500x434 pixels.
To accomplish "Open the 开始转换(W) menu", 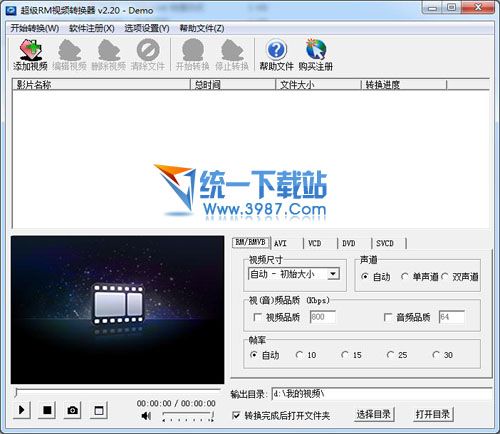I will tap(35, 28).
